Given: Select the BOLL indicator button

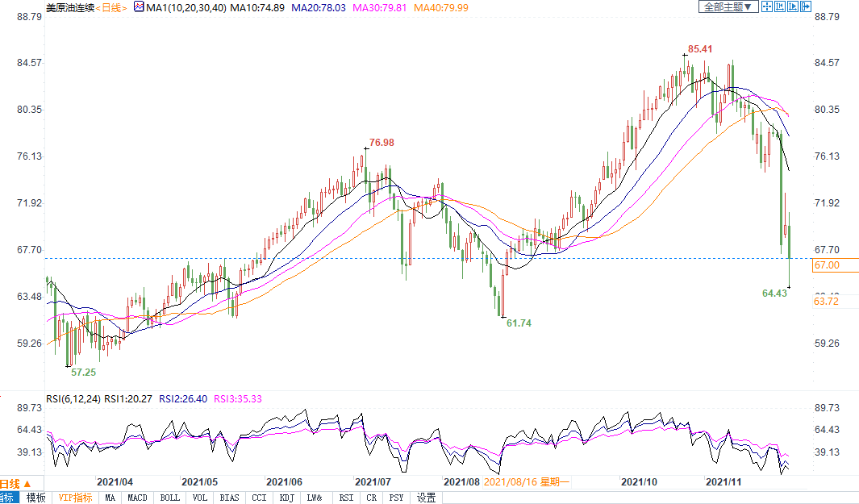Looking at the screenshot, I should click(x=169, y=498).
